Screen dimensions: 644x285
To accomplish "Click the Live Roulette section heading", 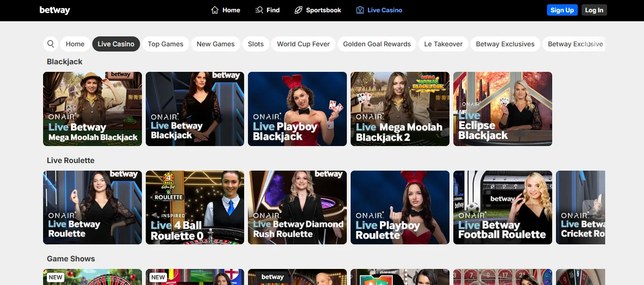I will [71, 160].
